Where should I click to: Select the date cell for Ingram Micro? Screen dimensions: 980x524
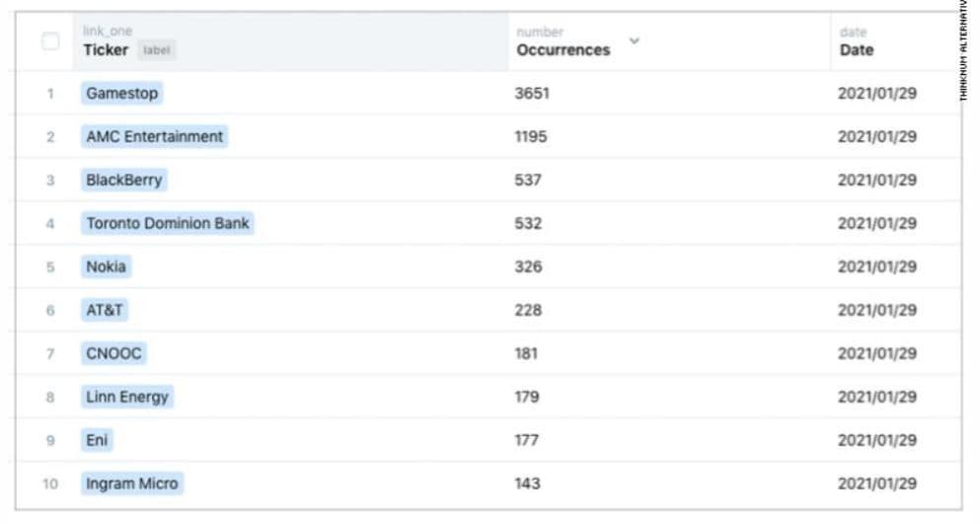876,485
